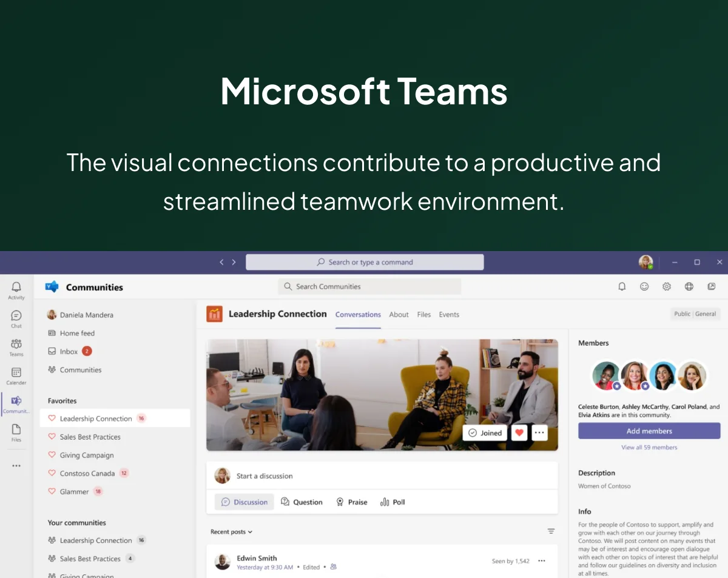Open notifications bell in Communities header
728x578 pixels.
tap(622, 286)
